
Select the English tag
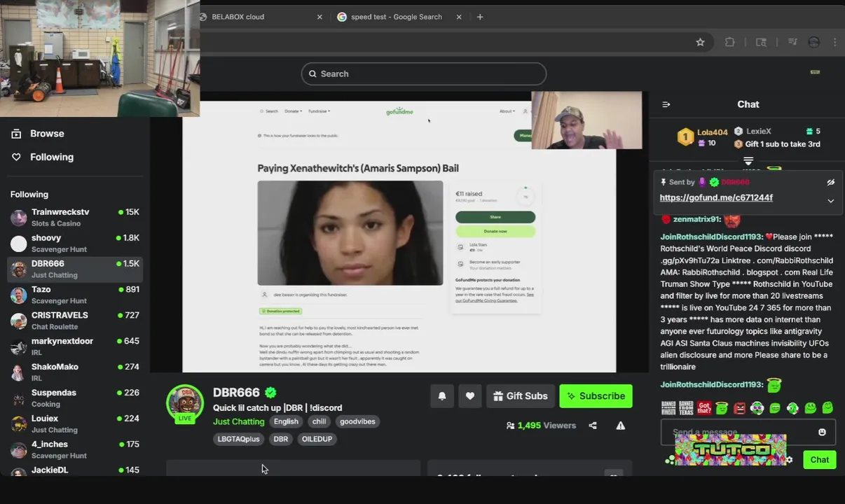point(286,421)
